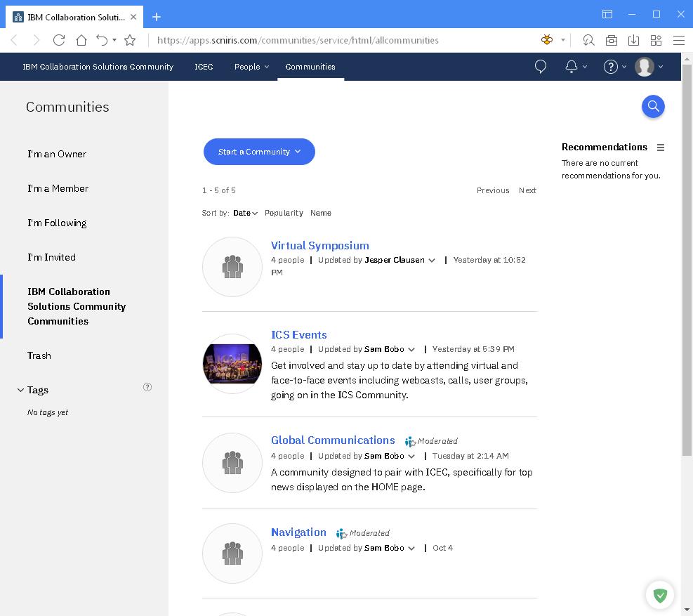Click the Navigation community group icon
Screen dimensions: 693x616
232,553
